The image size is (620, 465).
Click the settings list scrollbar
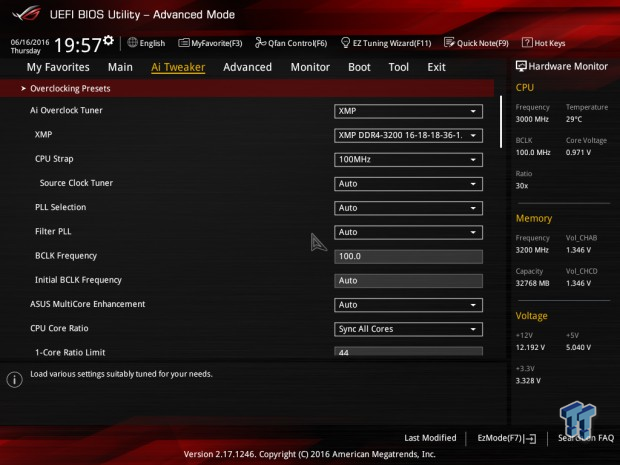pyautogui.click(x=501, y=122)
